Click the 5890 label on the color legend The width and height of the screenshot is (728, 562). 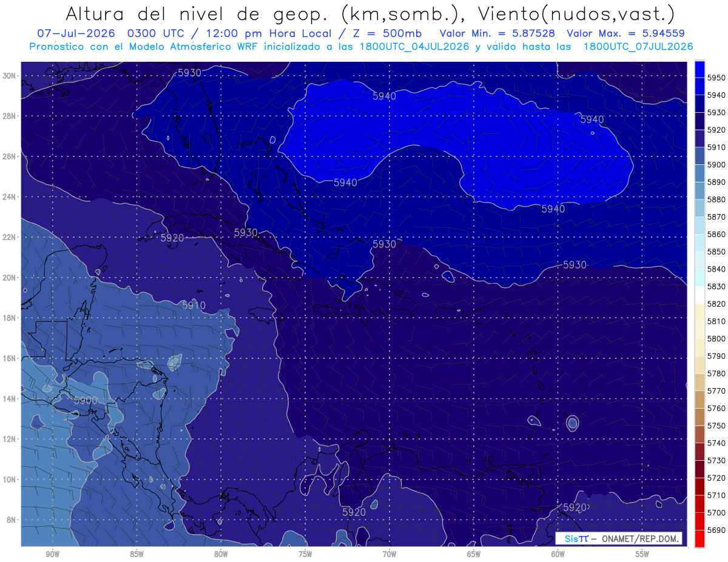click(717, 182)
